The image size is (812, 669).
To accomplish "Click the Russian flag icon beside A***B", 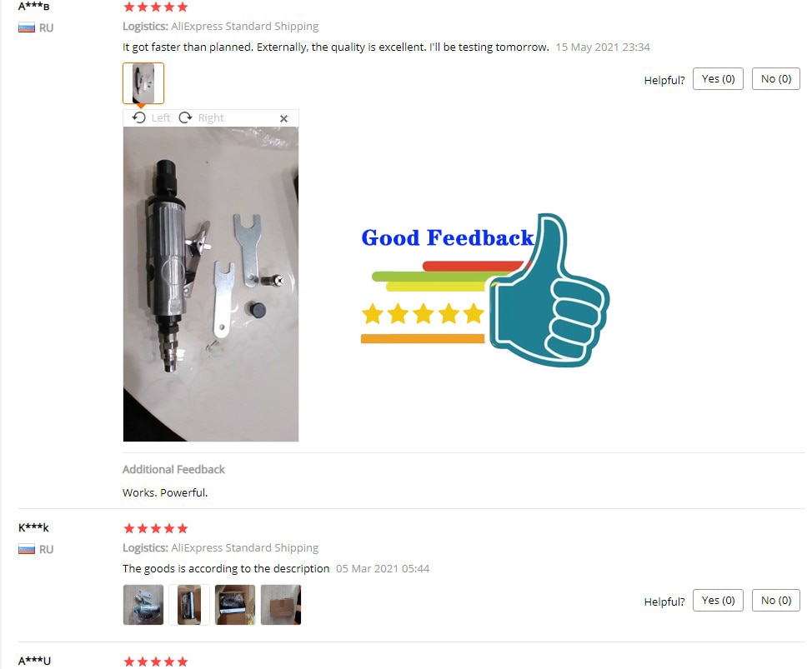I will pyautogui.click(x=27, y=28).
